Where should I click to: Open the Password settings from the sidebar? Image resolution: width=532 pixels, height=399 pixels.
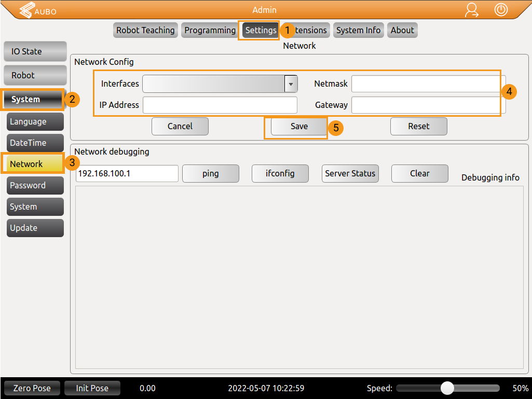tap(35, 185)
